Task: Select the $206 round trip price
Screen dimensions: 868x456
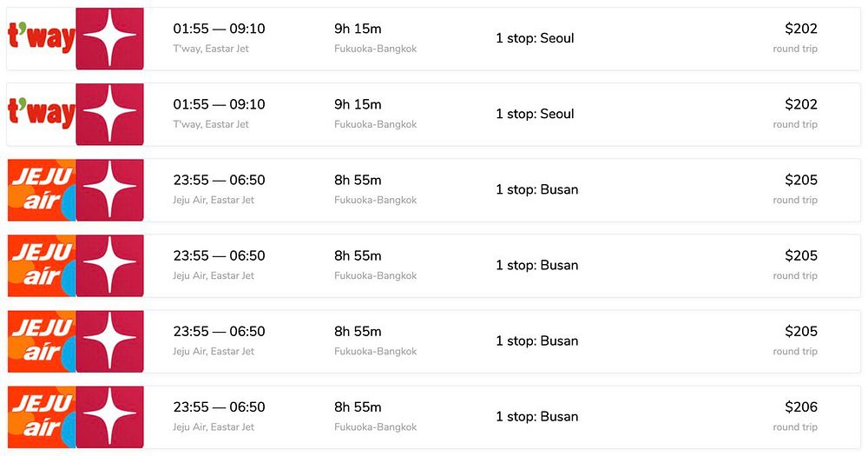Action: pyautogui.click(x=800, y=407)
